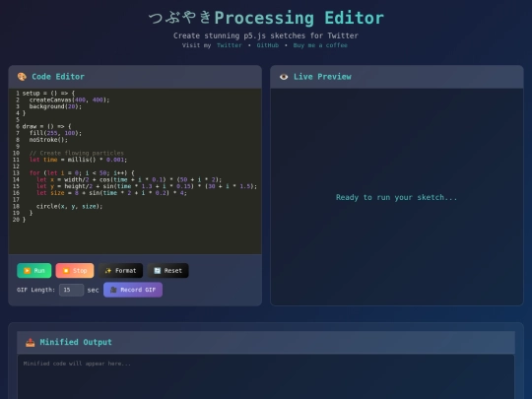The width and height of the screenshot is (532, 399).
Task: Click the code line 'background(20);'
Action: [x=55, y=106]
